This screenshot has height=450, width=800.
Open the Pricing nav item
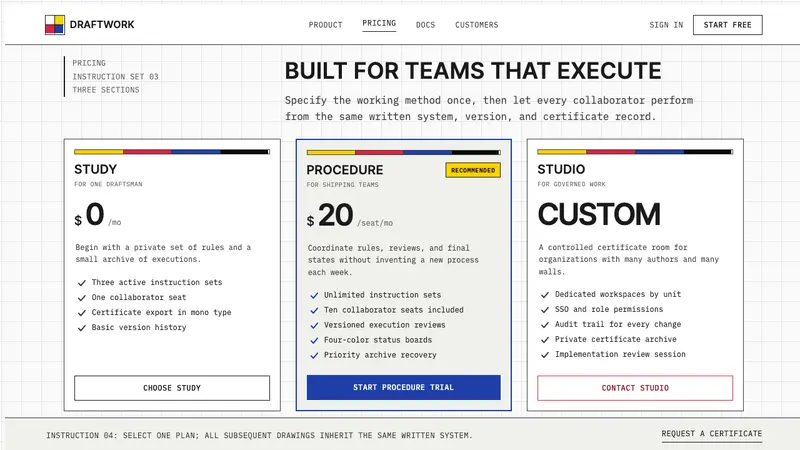379,23
